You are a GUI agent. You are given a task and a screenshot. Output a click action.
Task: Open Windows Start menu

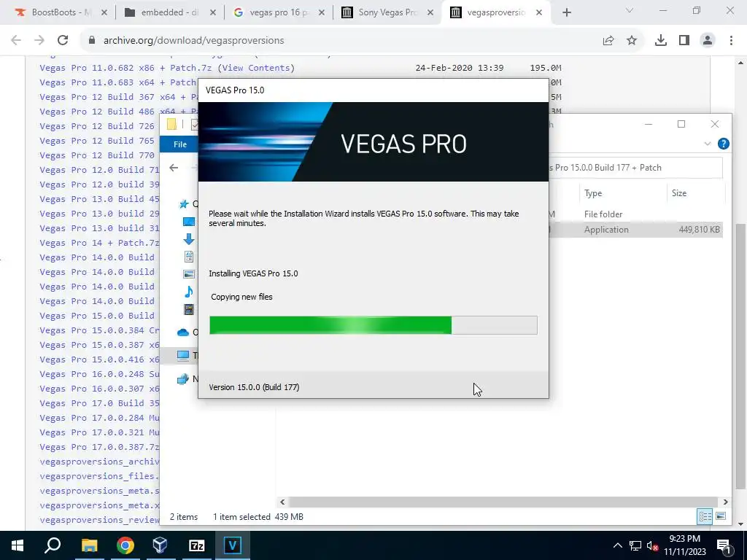[x=18, y=545]
